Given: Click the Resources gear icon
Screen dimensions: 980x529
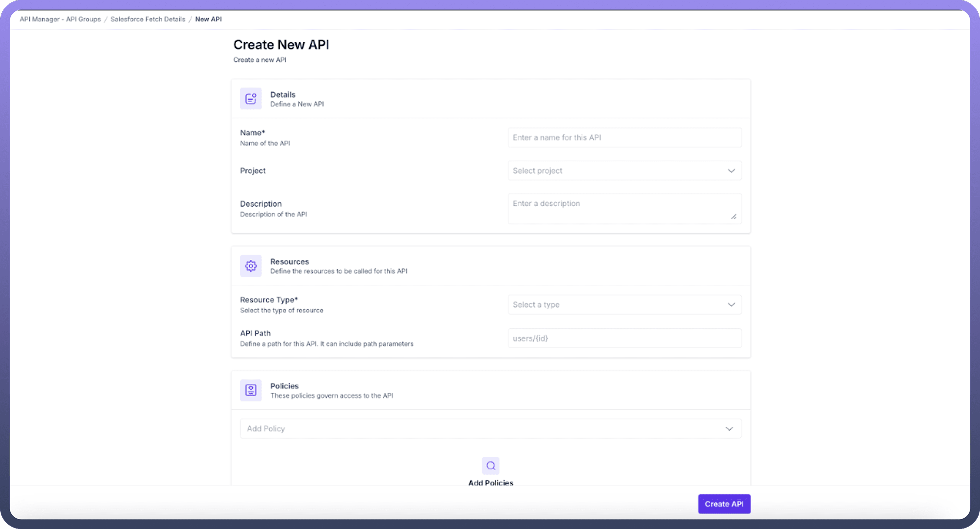Looking at the screenshot, I should (x=251, y=266).
